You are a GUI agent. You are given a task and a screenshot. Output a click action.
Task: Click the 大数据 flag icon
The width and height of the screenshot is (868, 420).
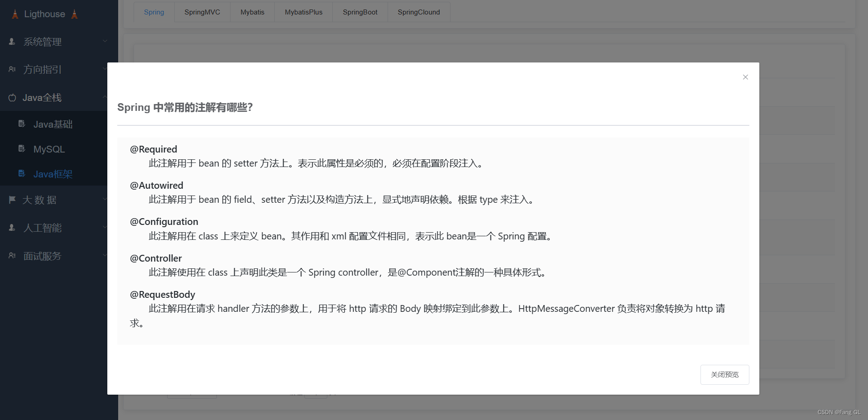(12, 200)
